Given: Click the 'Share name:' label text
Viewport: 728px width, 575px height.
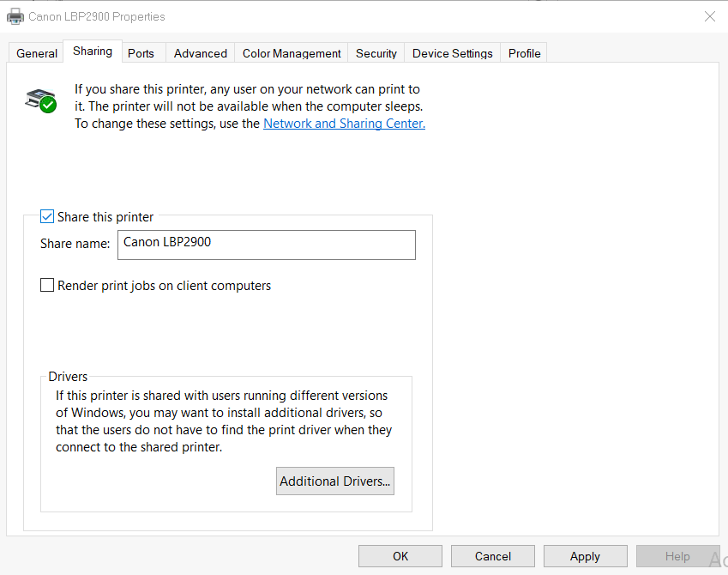Looking at the screenshot, I should pos(75,244).
